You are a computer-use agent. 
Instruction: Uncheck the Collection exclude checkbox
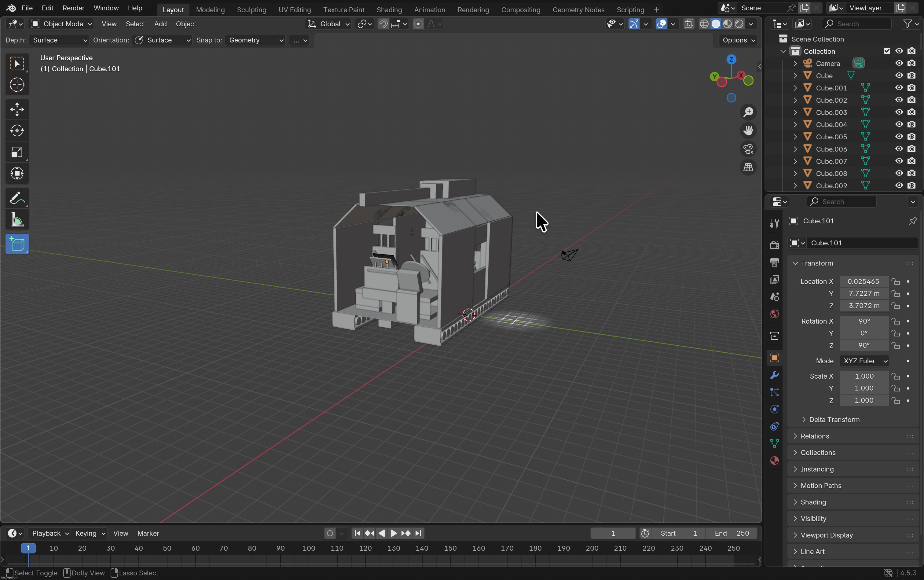[x=887, y=51]
